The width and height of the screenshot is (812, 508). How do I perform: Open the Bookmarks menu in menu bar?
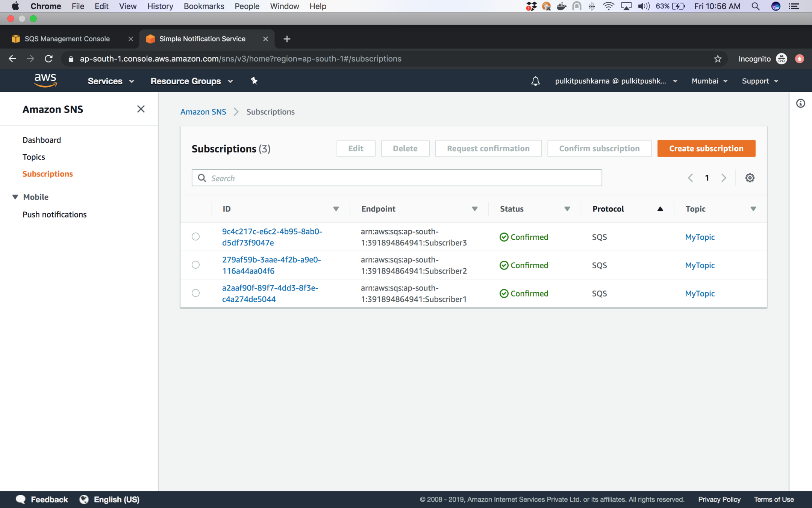pos(204,6)
